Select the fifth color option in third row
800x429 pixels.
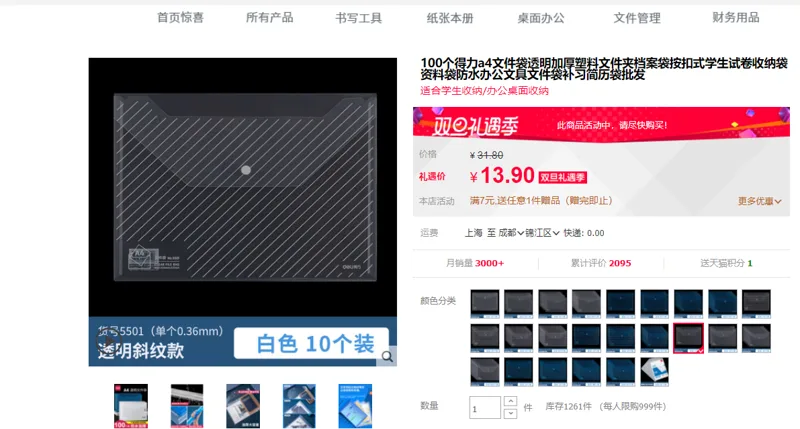[x=620, y=371]
